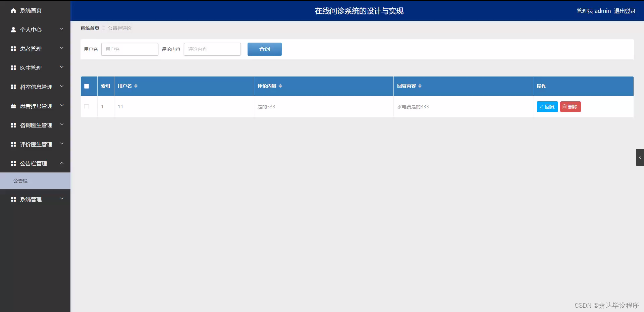Select the 科室信息管理 grid icon

[x=13, y=87]
